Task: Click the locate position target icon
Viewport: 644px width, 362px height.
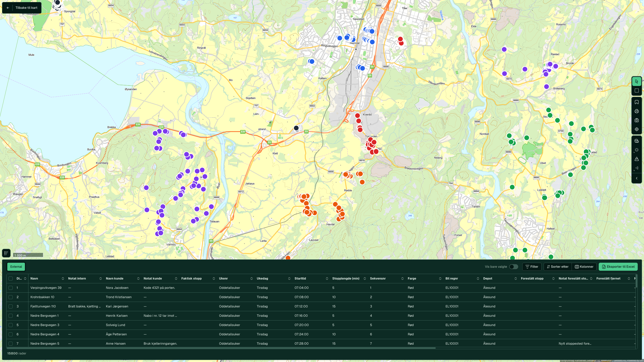Action: (x=636, y=129)
